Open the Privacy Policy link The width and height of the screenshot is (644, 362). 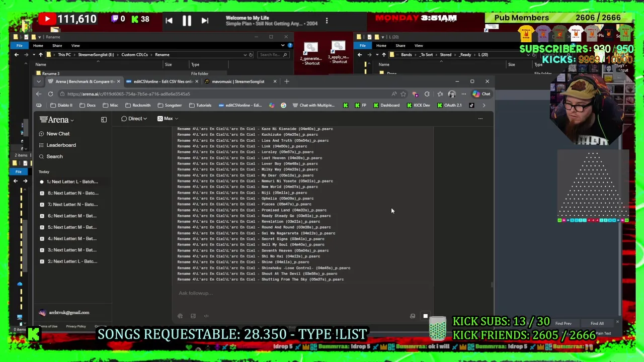tap(76, 326)
